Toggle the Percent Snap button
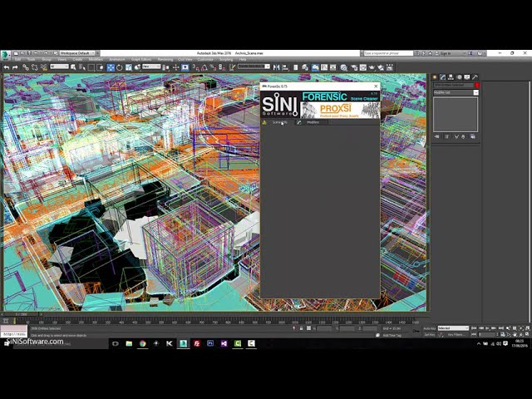The width and height of the screenshot is (532, 399). point(214,67)
